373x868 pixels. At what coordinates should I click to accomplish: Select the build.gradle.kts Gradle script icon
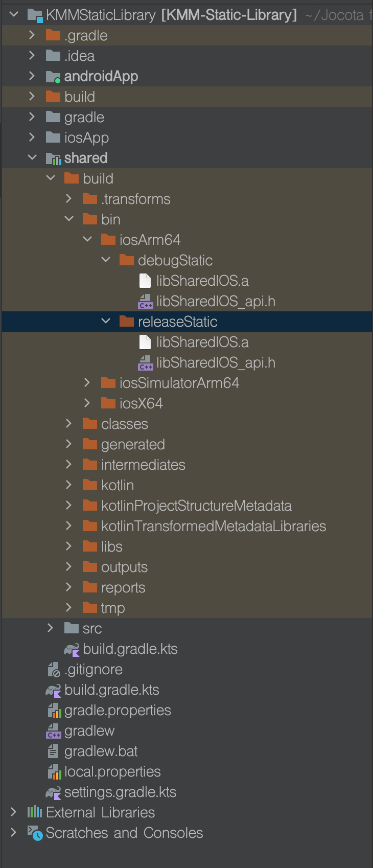53,690
